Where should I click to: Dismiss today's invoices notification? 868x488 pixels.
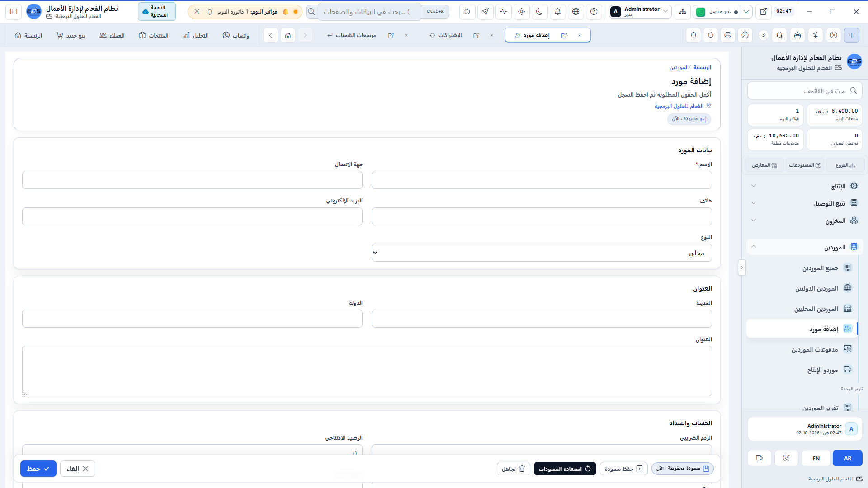pos(197,12)
